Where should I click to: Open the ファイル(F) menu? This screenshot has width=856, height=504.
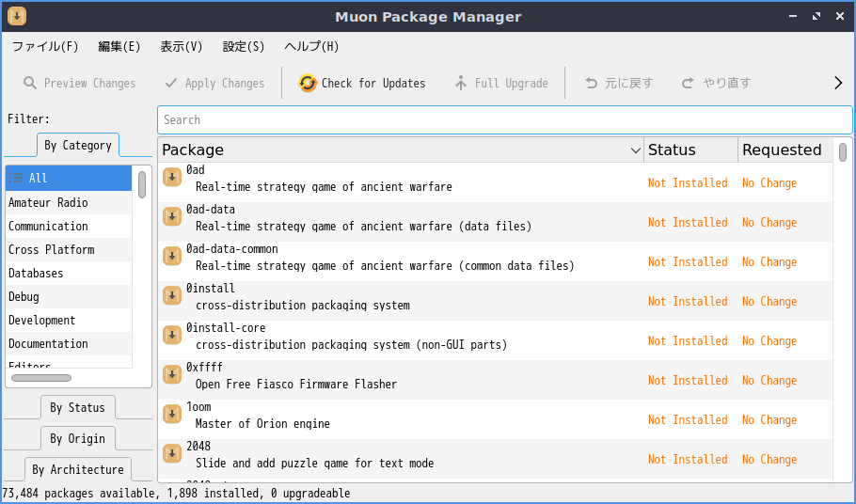(45, 46)
